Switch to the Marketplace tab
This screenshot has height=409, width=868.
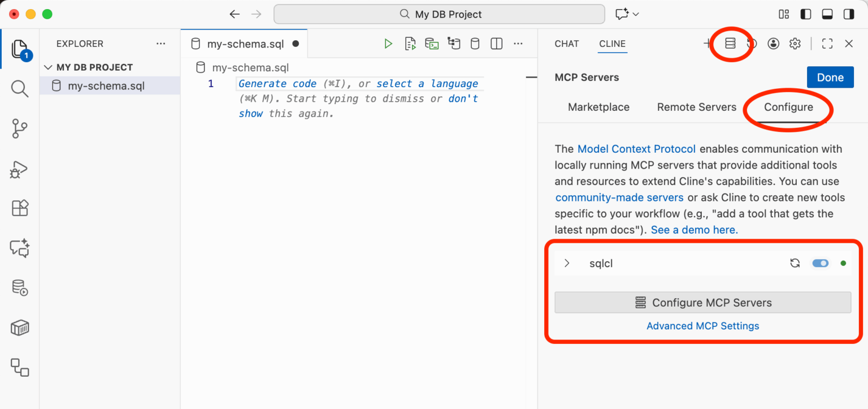(x=598, y=107)
